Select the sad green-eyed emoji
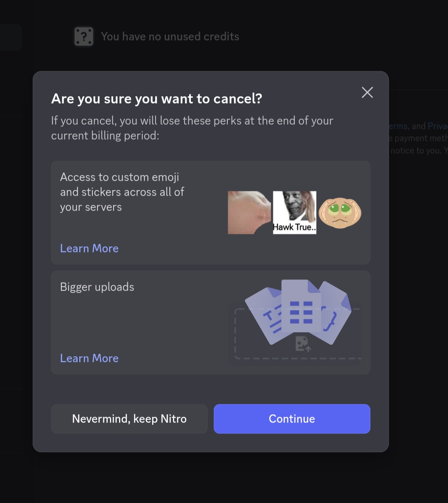Screen dimensions: 448x503 click(340, 212)
